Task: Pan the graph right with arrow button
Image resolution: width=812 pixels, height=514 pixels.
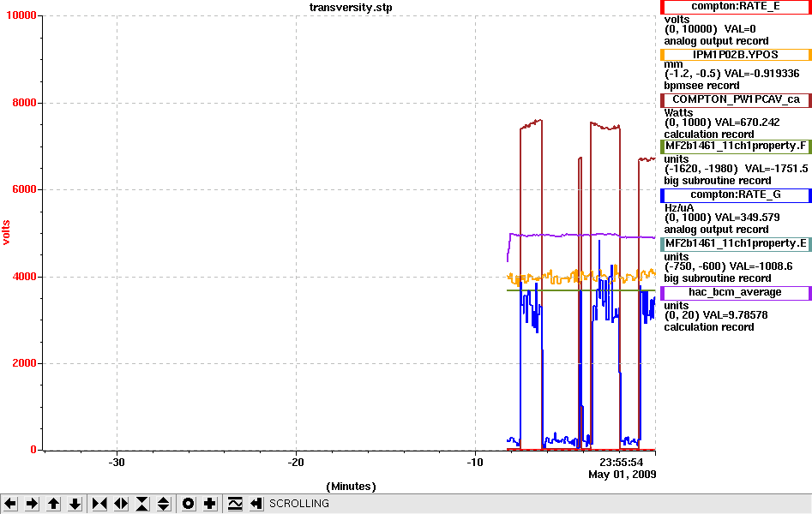Action: point(32,504)
